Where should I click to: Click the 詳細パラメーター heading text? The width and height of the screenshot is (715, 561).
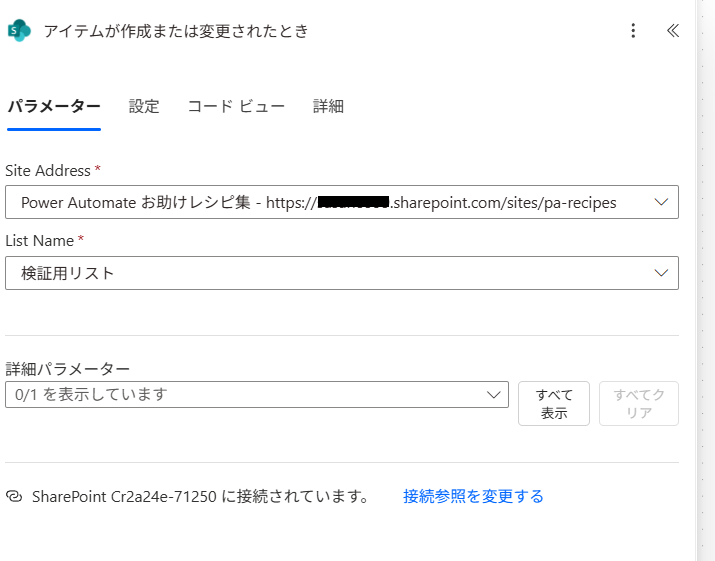(67, 369)
